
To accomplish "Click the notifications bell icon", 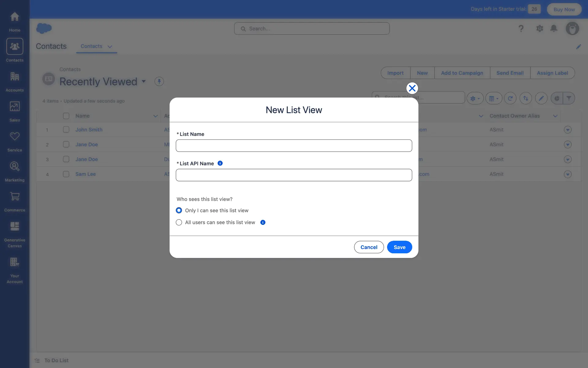I will pos(554,29).
